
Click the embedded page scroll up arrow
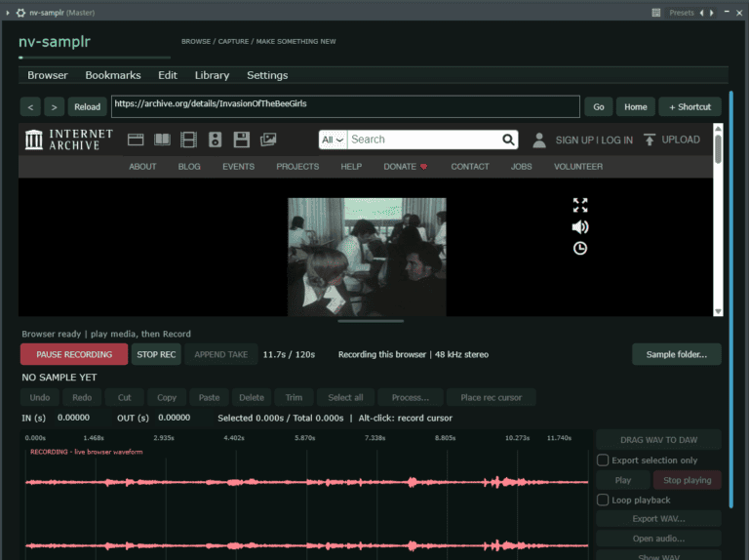[718, 128]
